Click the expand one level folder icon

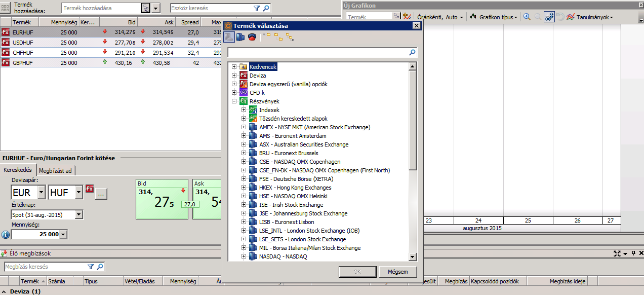tap(267, 36)
